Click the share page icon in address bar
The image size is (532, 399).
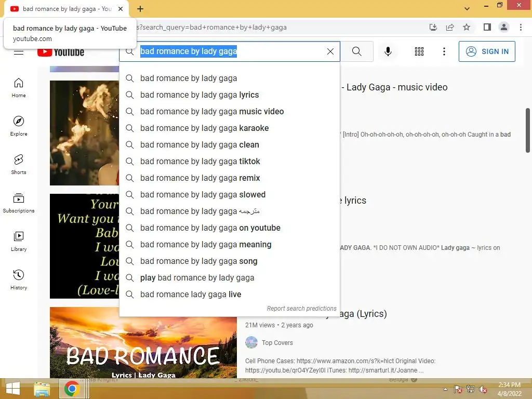click(450, 27)
